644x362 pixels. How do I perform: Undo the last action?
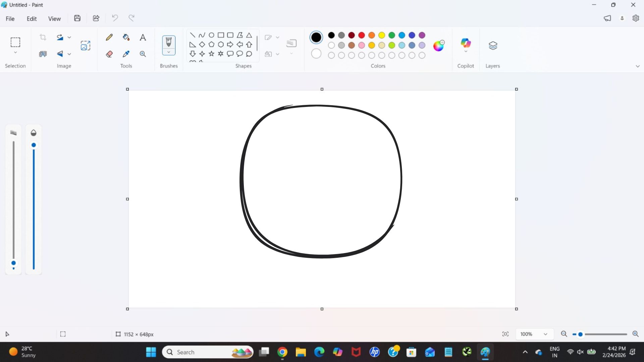pos(115,18)
